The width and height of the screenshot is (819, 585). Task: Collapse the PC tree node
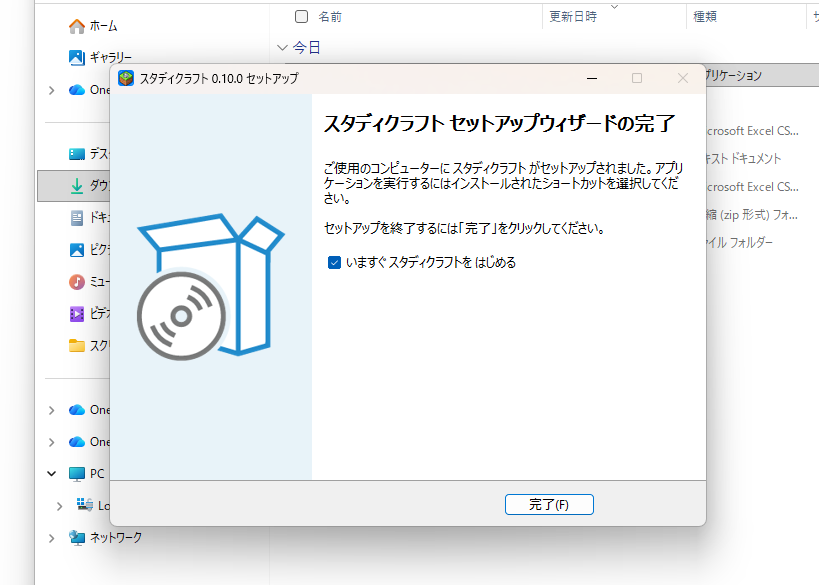[52, 474]
